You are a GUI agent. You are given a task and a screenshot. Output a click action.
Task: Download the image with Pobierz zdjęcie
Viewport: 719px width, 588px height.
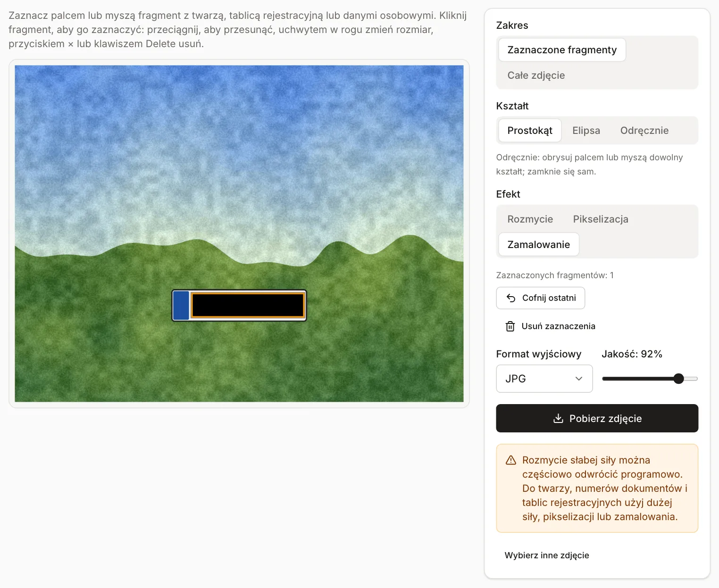[597, 418]
